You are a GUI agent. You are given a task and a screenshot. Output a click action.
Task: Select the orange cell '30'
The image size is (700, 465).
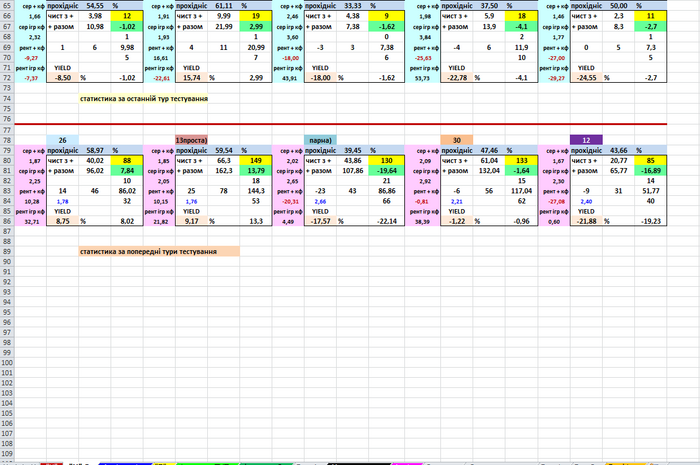(456, 140)
